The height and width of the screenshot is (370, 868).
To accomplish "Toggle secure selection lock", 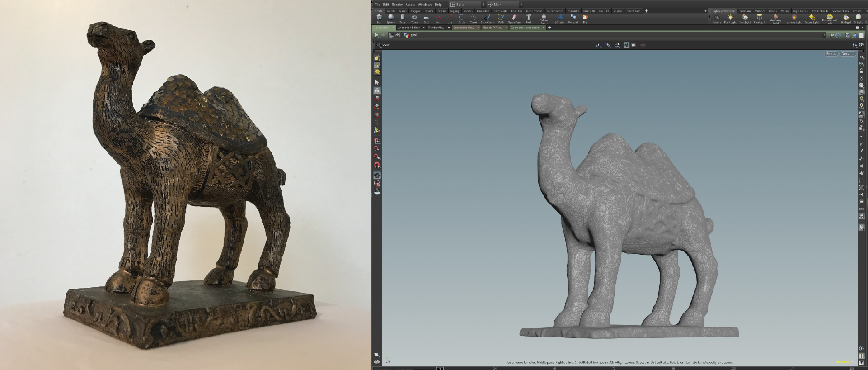I will 377,90.
